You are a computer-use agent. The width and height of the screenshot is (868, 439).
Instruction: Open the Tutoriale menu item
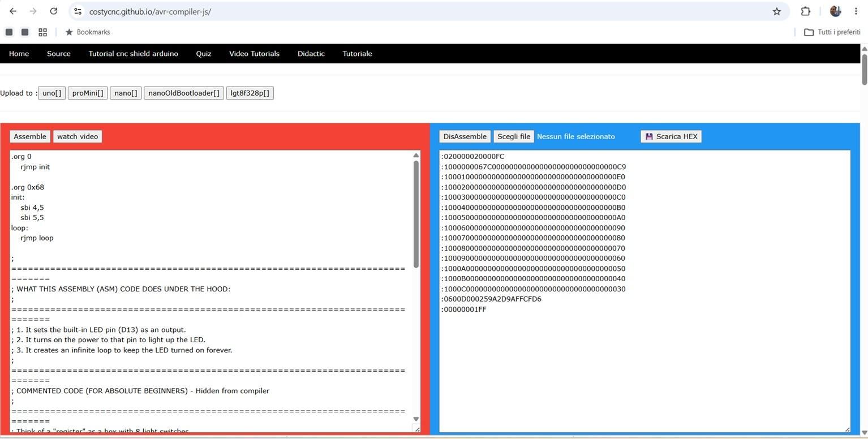pyautogui.click(x=357, y=54)
